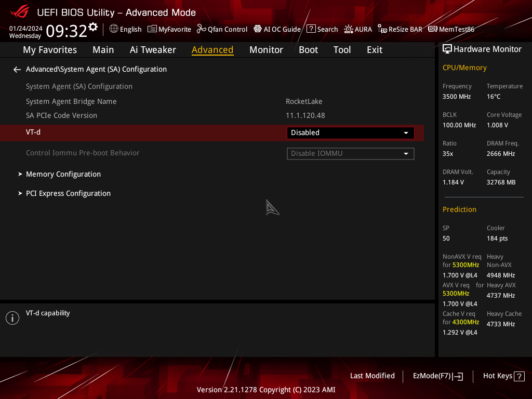
Task: Expand the Memory Configuration submenu
Action: [63, 174]
